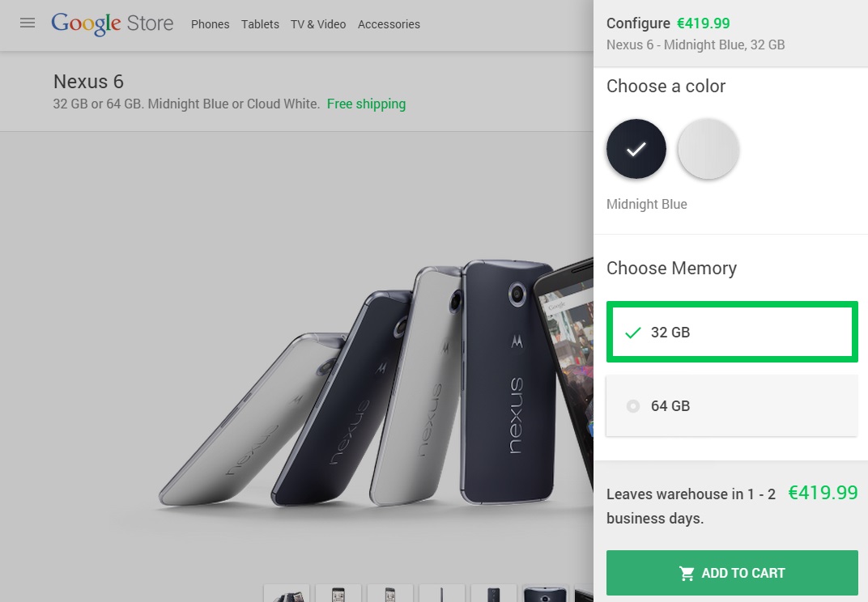Open the TV & Video menu
868x602 pixels.
pyautogui.click(x=318, y=24)
